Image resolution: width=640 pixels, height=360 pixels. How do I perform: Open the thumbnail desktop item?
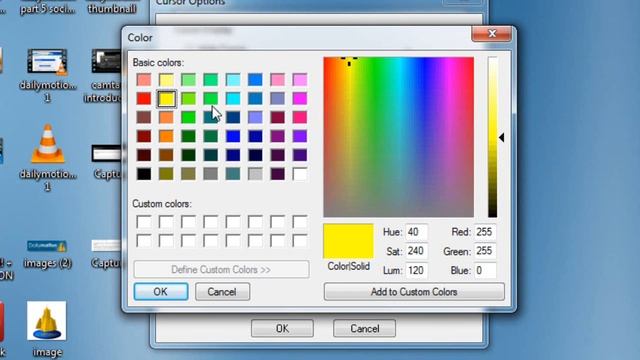point(112,8)
